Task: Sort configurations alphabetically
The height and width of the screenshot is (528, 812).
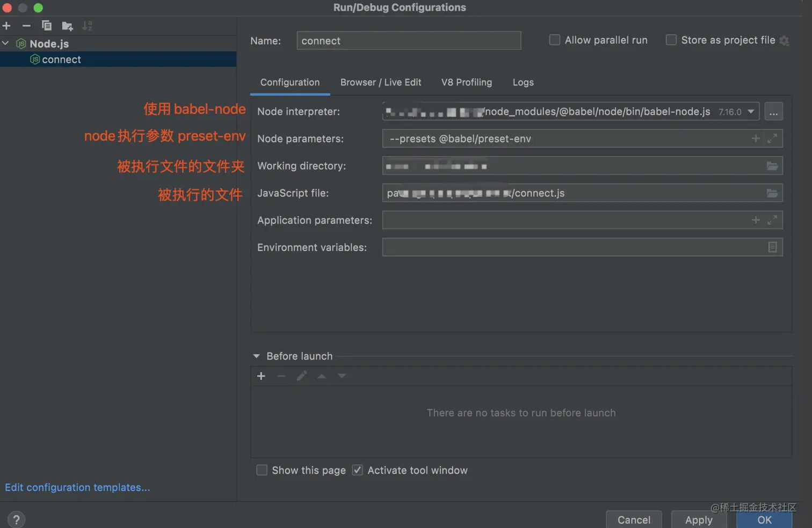Action: click(x=88, y=26)
